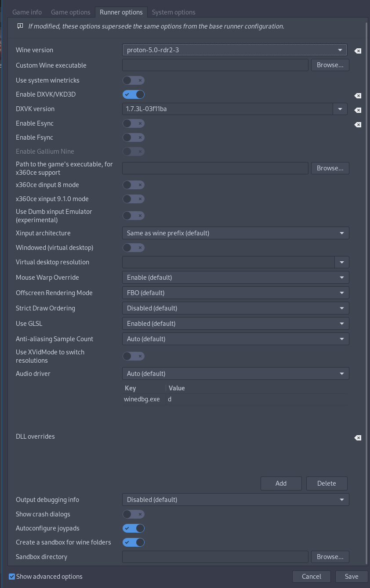The width and height of the screenshot is (370, 588).
Task: Browse for game's executable path for x360ce
Action: 330,168
